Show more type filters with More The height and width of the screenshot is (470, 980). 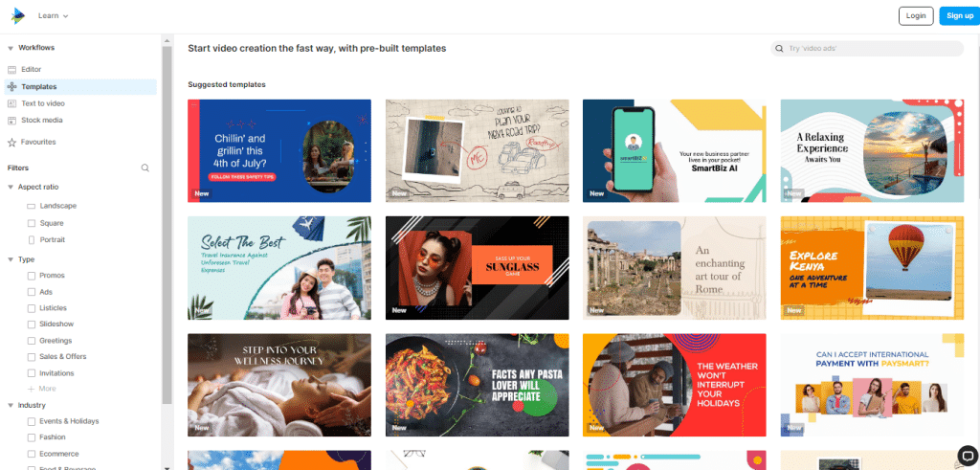pyautogui.click(x=42, y=389)
